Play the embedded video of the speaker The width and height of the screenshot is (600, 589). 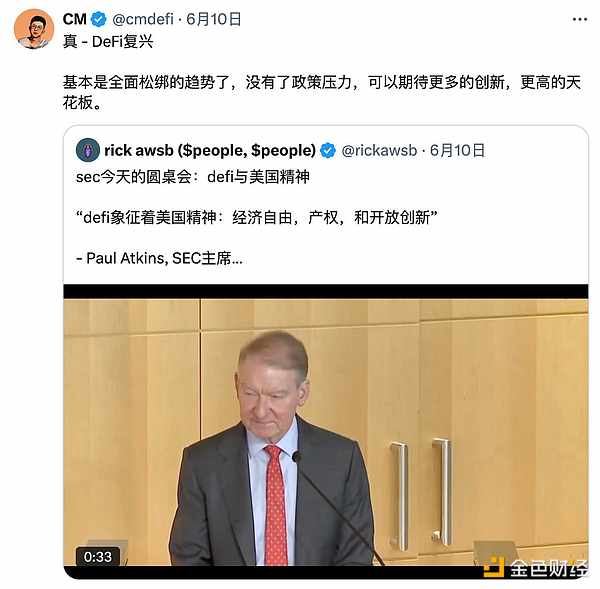tap(326, 432)
